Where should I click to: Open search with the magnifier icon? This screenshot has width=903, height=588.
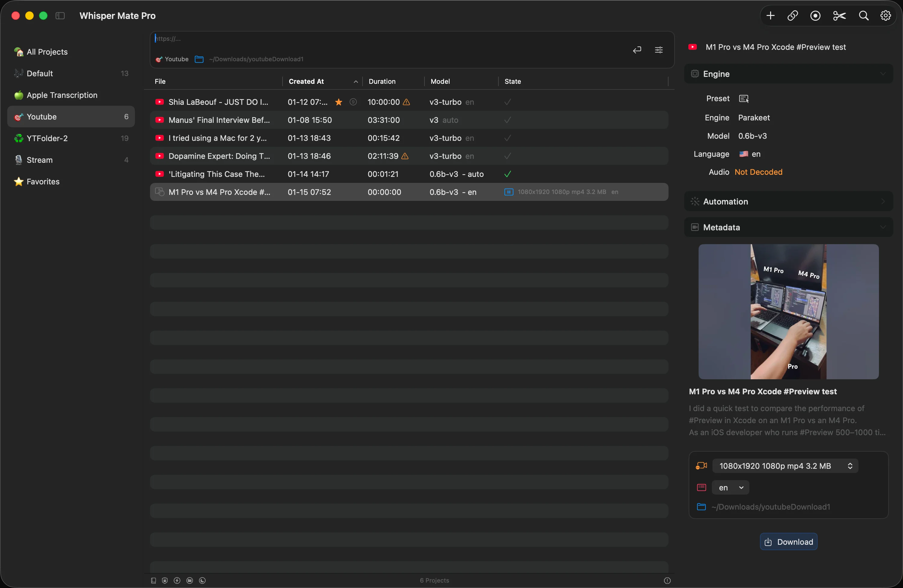pos(864,16)
